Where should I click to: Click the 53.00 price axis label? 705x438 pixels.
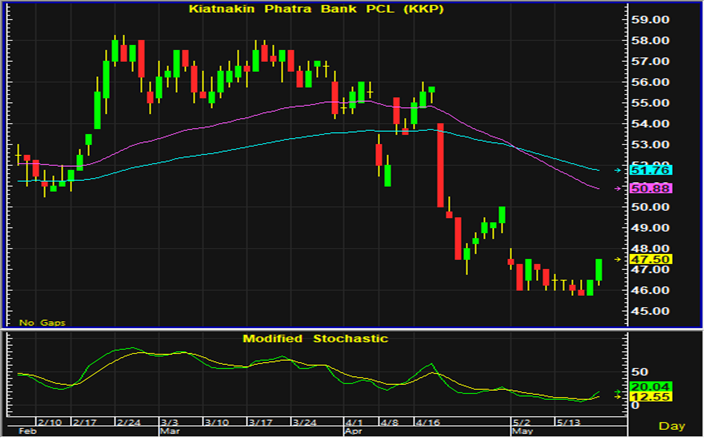(x=650, y=145)
